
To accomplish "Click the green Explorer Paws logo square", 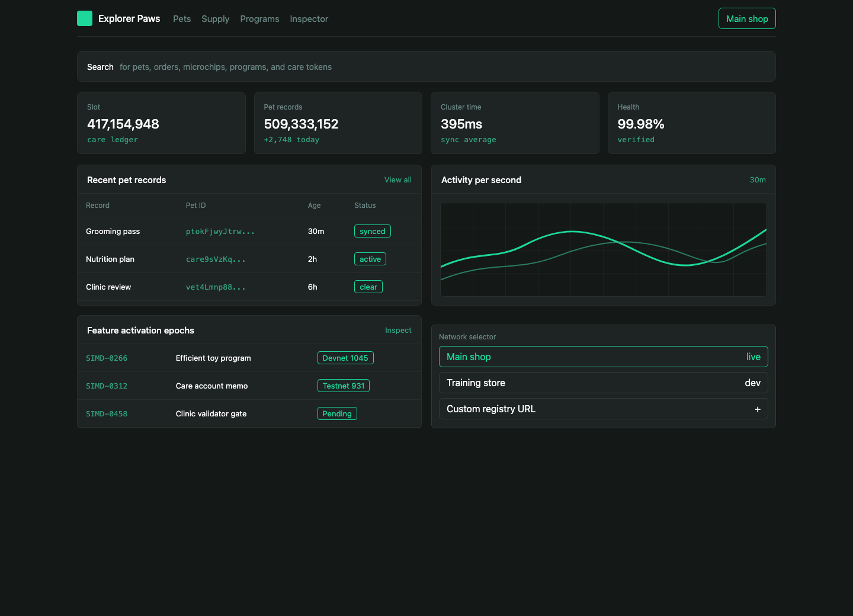I will (x=85, y=18).
